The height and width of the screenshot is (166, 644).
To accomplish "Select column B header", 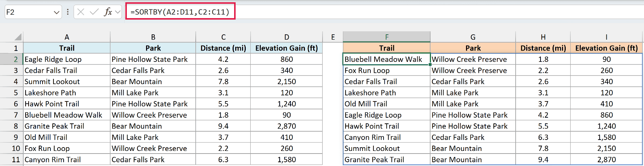I will click(153, 37).
